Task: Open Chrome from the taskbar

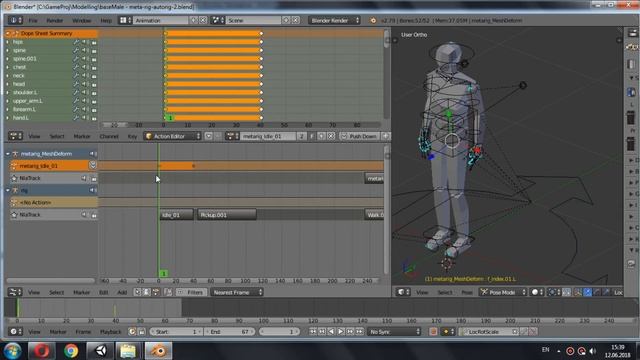Action: tap(71, 351)
